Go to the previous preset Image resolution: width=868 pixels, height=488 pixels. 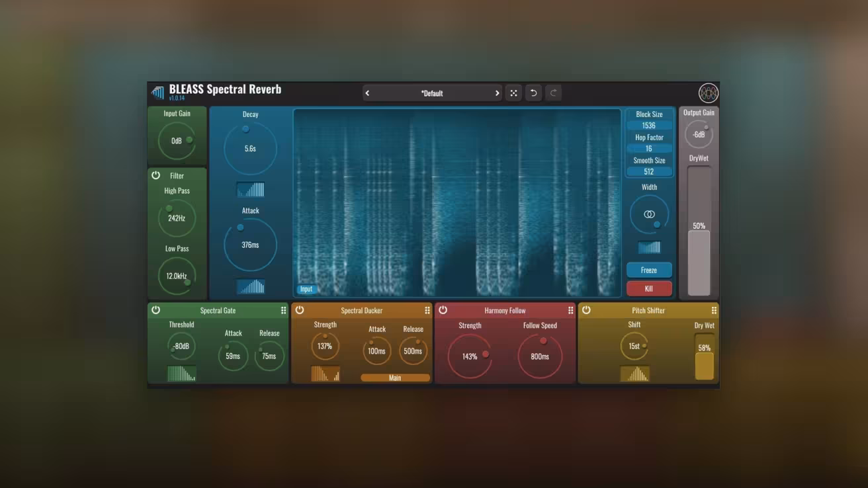click(x=367, y=93)
